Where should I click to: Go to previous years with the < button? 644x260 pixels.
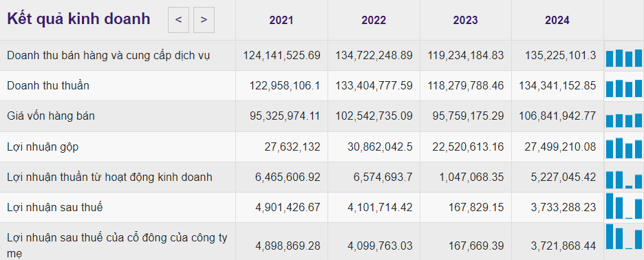click(178, 20)
